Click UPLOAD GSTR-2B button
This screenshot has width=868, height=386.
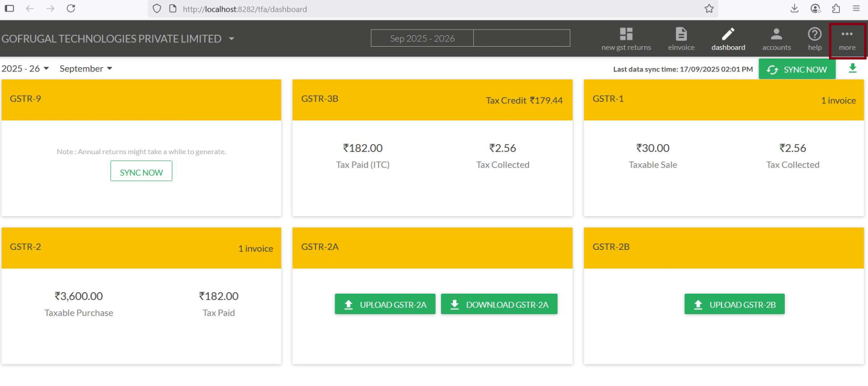click(734, 305)
